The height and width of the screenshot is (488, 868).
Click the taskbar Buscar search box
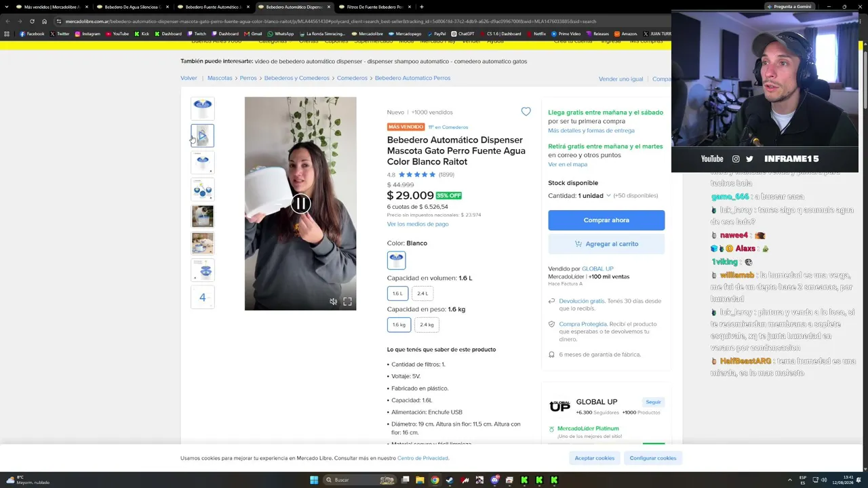359,480
